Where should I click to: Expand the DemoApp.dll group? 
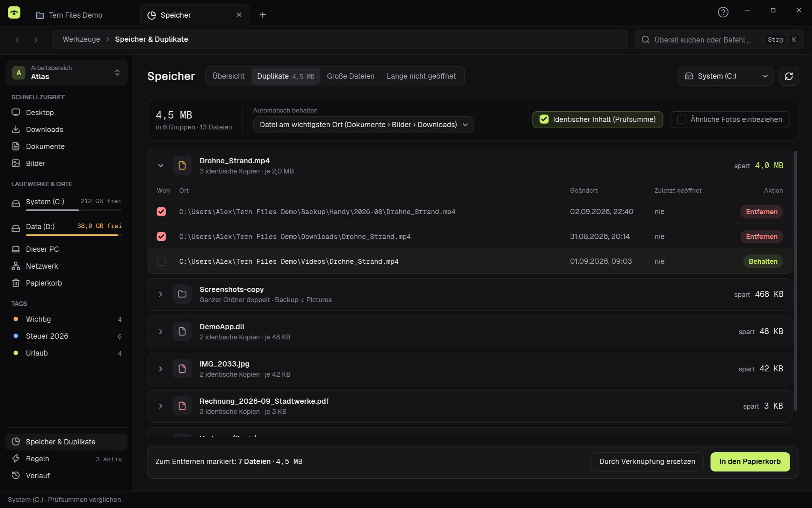tap(161, 332)
